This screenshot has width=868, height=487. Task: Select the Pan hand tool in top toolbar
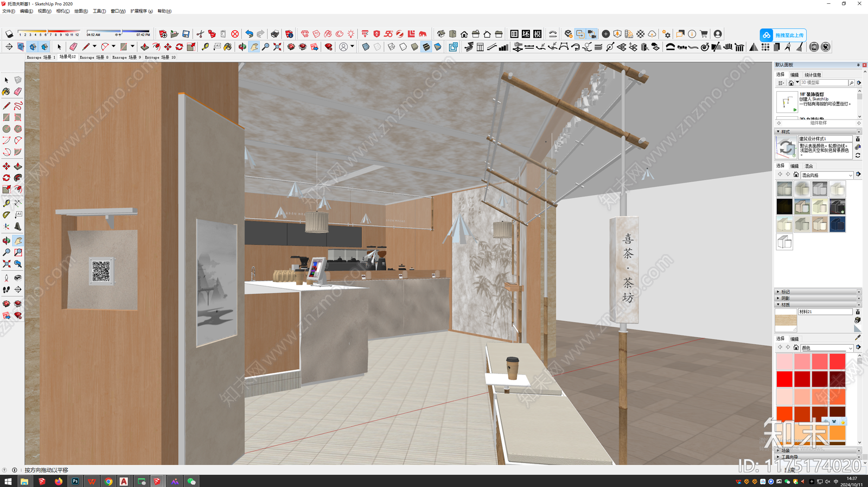[254, 47]
